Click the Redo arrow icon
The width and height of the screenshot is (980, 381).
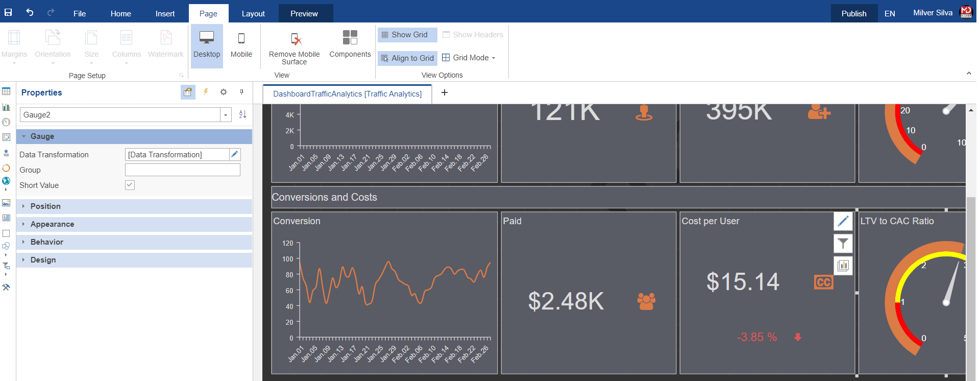tap(51, 12)
